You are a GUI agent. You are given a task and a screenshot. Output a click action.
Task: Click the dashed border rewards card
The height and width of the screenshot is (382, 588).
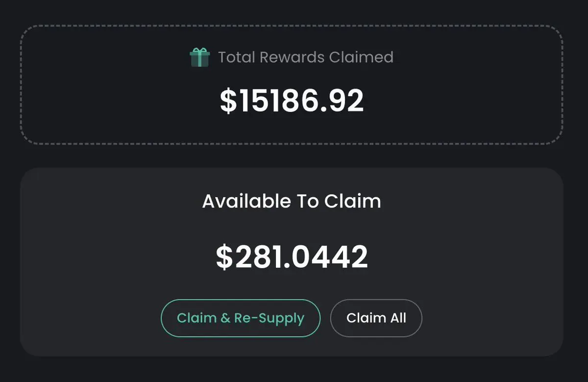(292, 84)
